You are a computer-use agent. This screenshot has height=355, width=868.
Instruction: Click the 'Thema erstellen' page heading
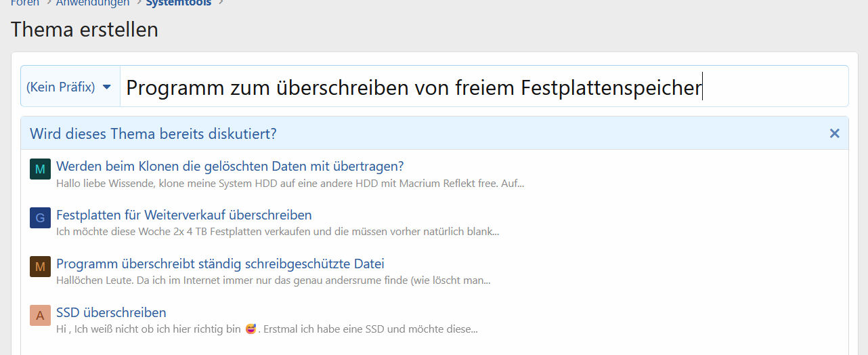[85, 30]
